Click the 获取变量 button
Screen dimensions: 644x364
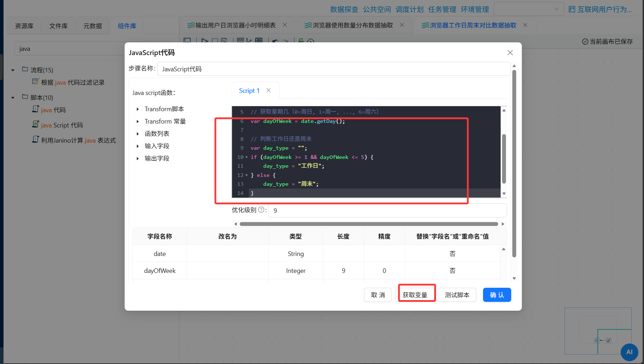[x=415, y=295]
